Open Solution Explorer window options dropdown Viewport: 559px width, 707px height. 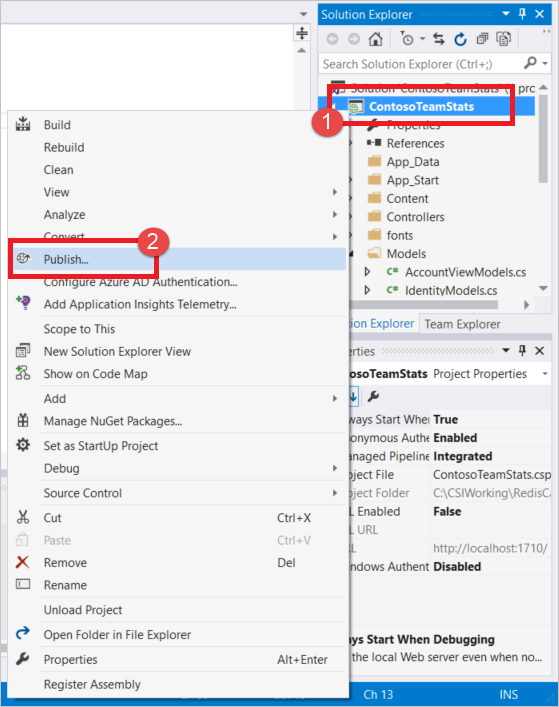coord(506,14)
